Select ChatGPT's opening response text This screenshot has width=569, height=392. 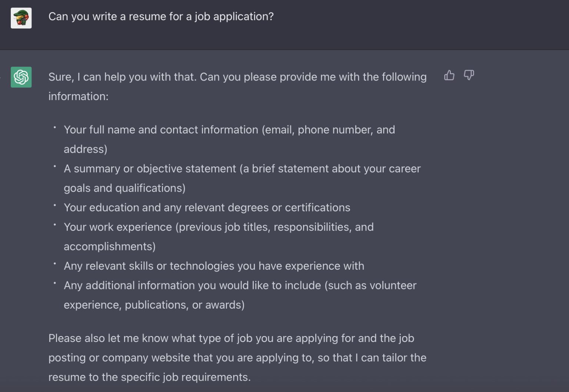[x=237, y=77]
